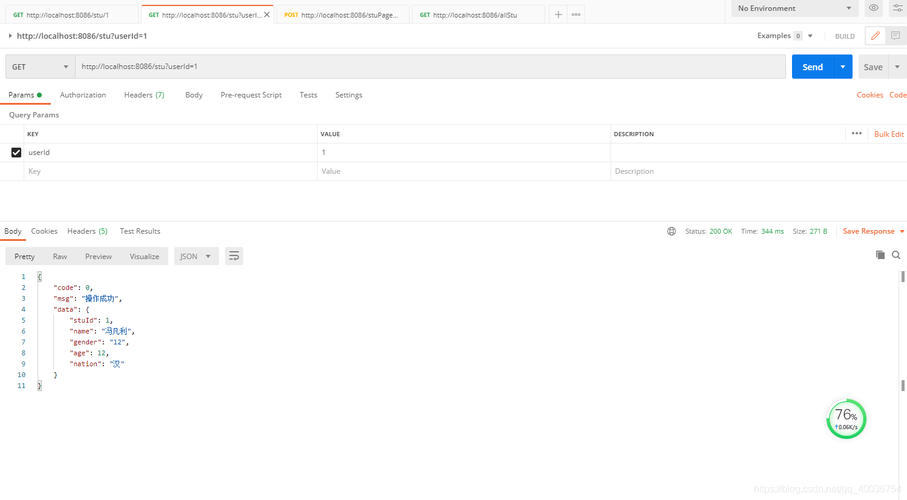The image size is (907, 500).
Task: Open the request Settings tab
Action: click(x=349, y=95)
